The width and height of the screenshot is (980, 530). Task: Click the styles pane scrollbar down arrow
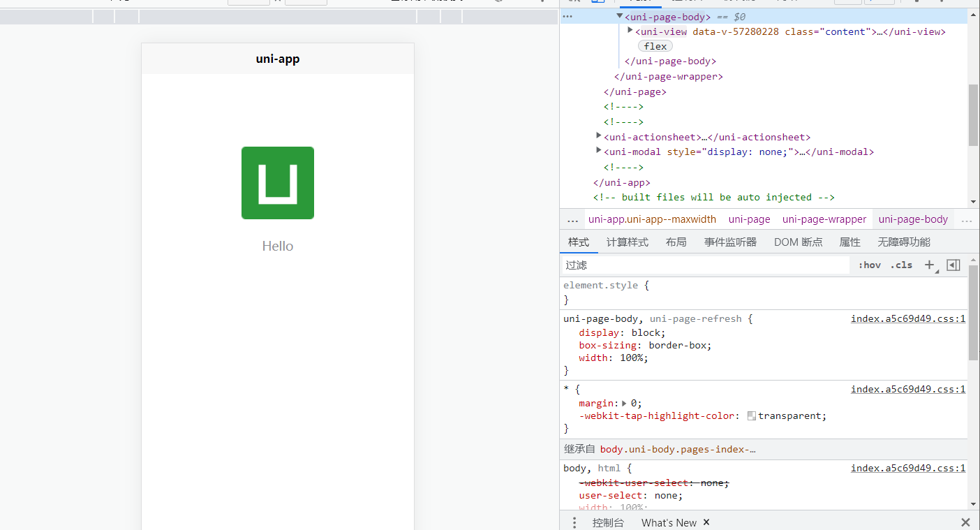click(973, 504)
